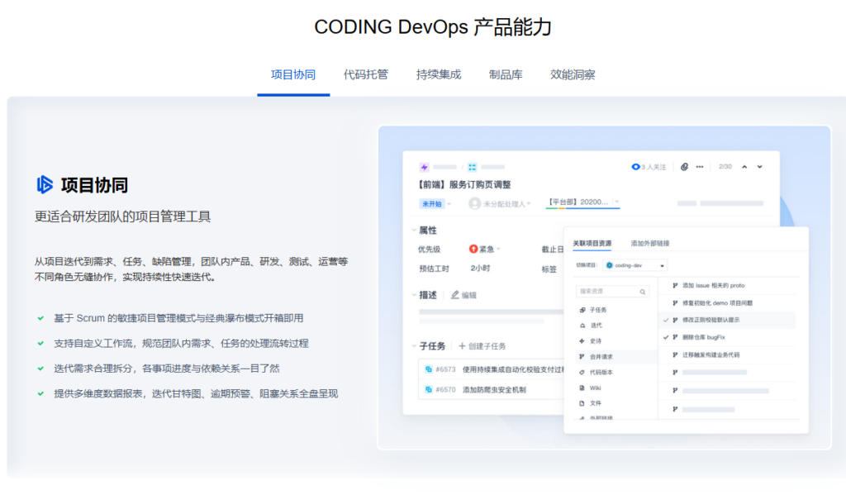Open the 紧急 priority dropdown
Viewport: 846px width, 504px height.
(x=484, y=250)
